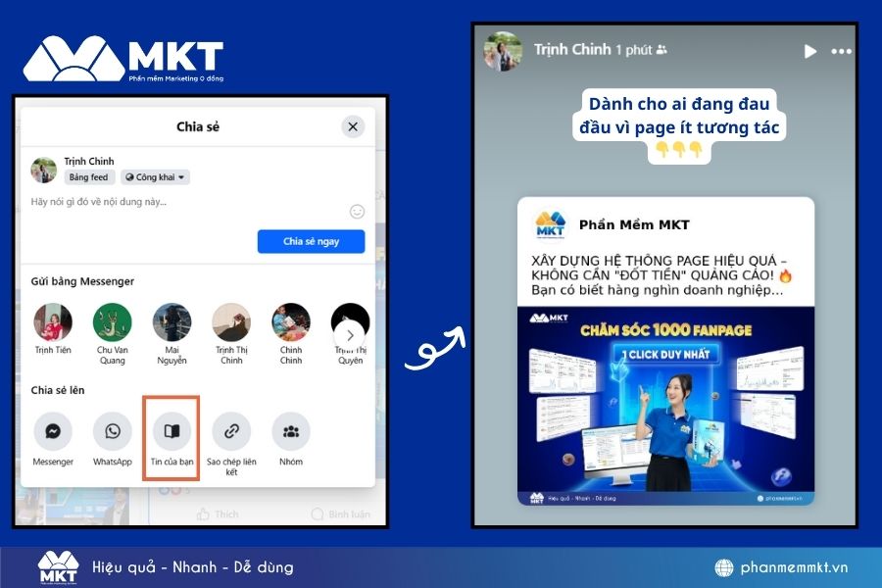Screen dimensions: 882x588
Task: Click Trịnh Chinh story profile picture
Action: tap(503, 51)
